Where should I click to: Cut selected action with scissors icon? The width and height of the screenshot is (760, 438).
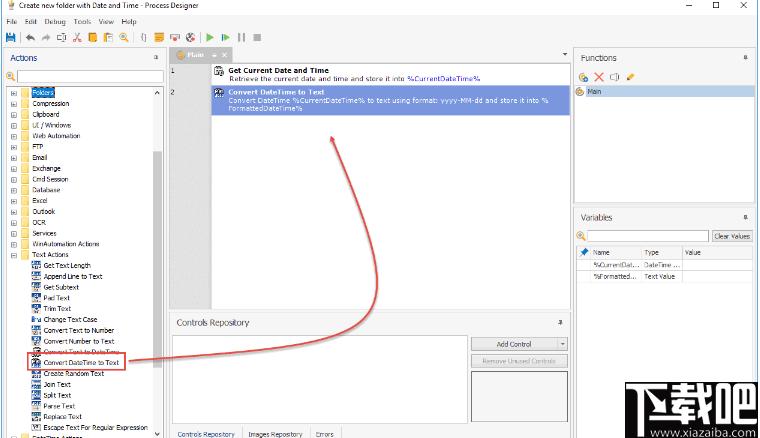[x=77, y=37]
